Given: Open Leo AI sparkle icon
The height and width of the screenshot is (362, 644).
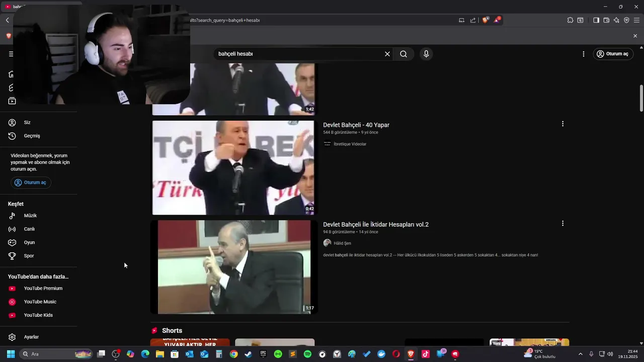Looking at the screenshot, I should click(616, 20).
